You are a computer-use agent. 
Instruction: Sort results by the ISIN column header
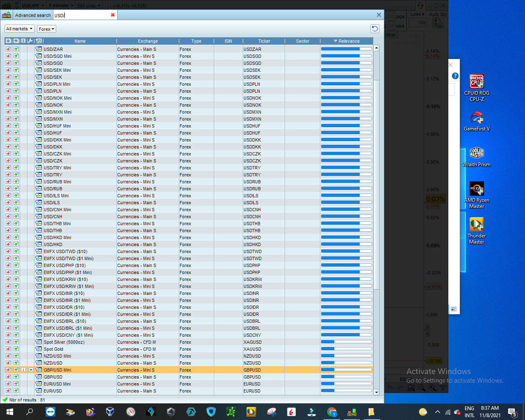click(228, 41)
